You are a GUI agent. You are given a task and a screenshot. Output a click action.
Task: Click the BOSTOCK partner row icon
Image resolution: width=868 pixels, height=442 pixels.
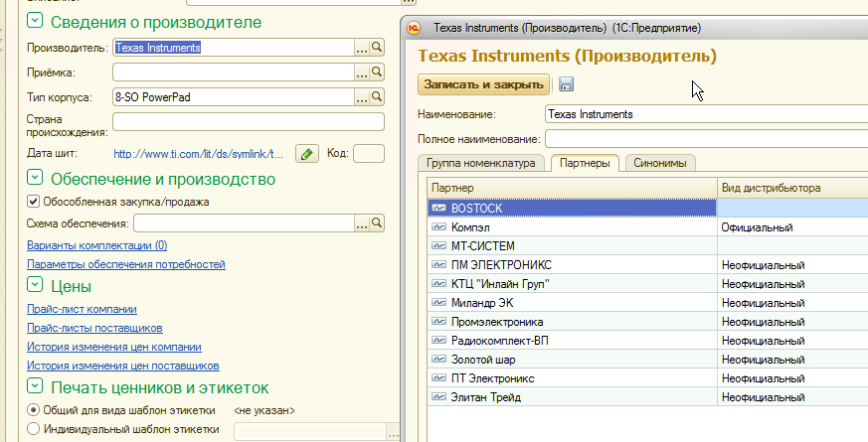click(x=438, y=208)
